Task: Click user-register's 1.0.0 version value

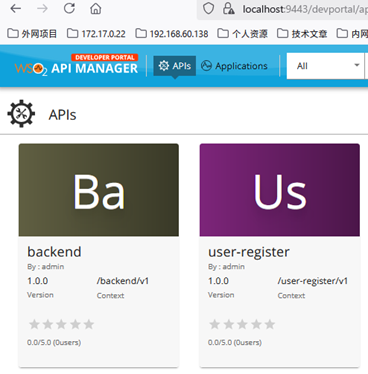Action: tap(219, 281)
